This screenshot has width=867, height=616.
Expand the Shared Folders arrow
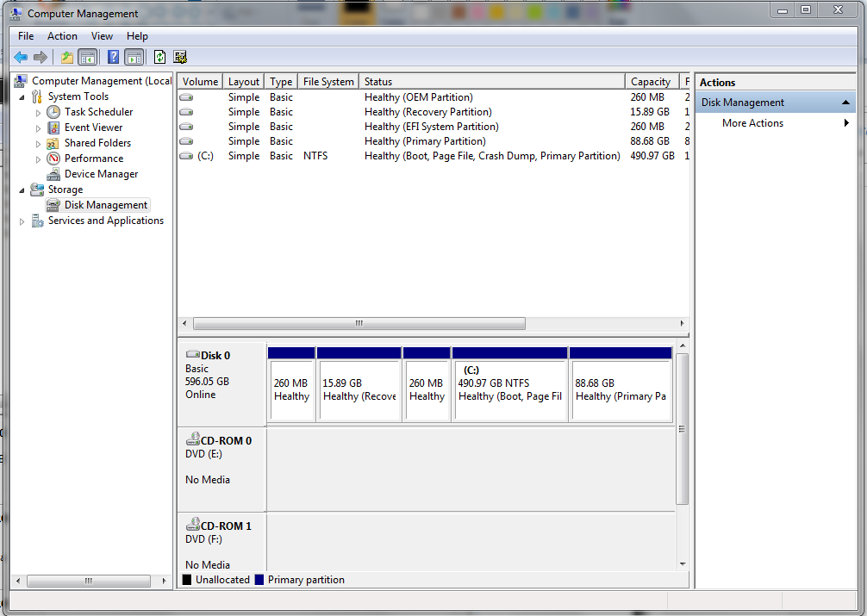tap(38, 144)
